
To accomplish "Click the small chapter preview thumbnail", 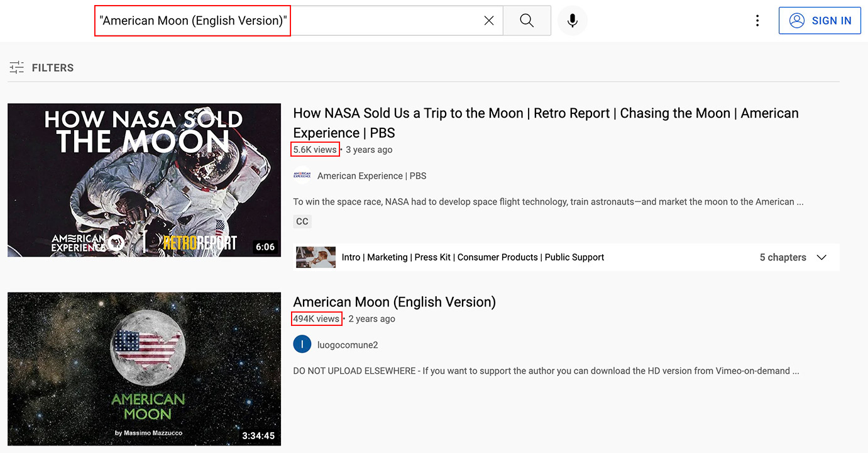I will click(x=316, y=257).
